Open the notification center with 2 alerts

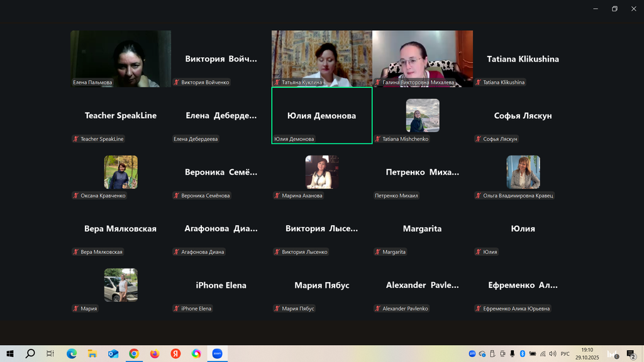[x=630, y=354]
